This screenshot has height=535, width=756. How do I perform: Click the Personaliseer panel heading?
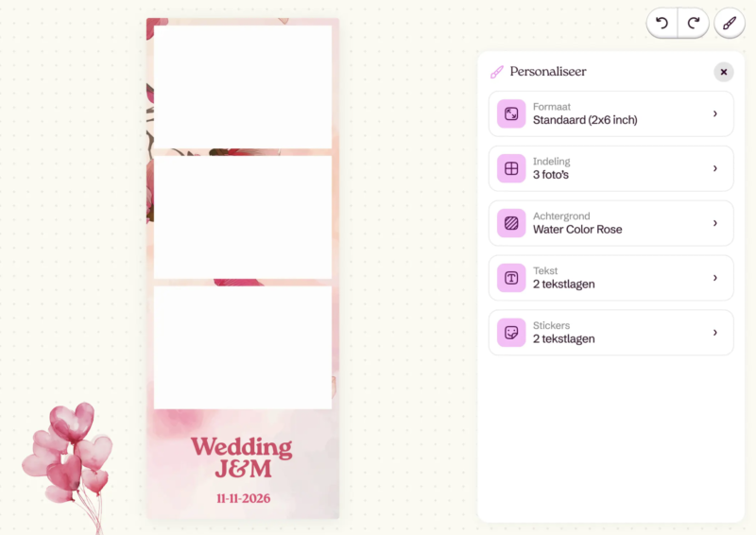pyautogui.click(x=548, y=72)
